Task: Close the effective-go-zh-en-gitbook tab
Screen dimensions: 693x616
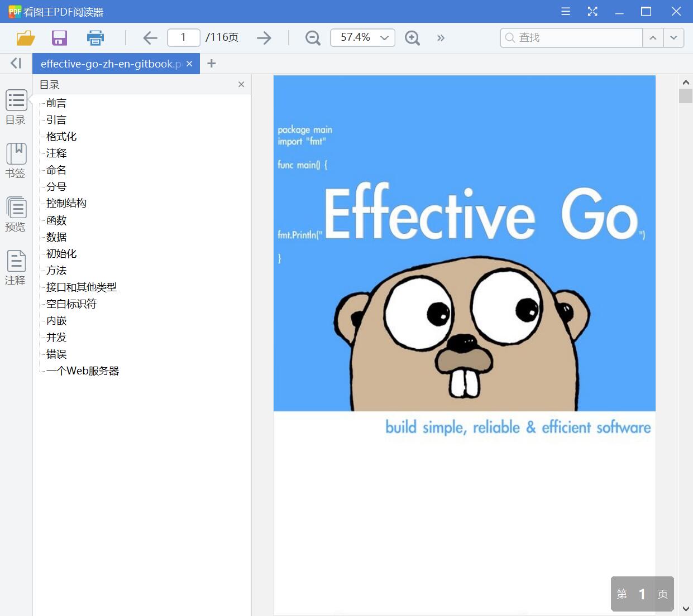Action: point(189,64)
